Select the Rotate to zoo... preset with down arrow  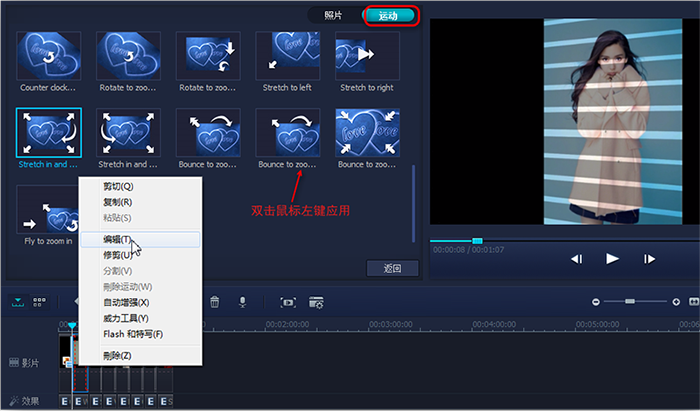pyautogui.click(x=208, y=62)
